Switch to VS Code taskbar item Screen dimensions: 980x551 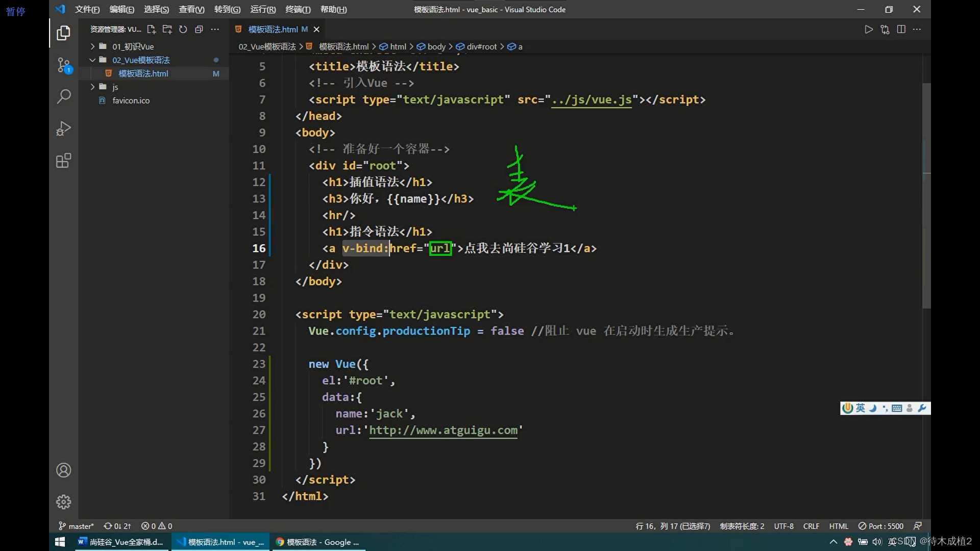coord(221,542)
